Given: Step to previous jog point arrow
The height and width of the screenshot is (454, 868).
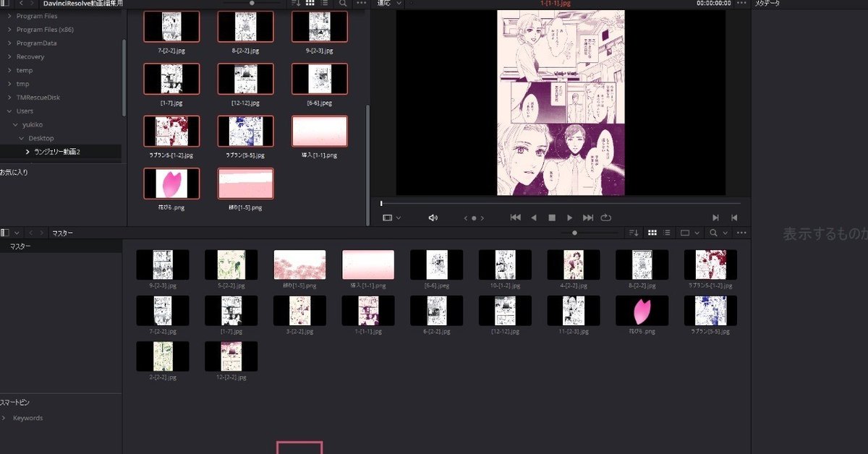Looking at the screenshot, I should [x=466, y=218].
